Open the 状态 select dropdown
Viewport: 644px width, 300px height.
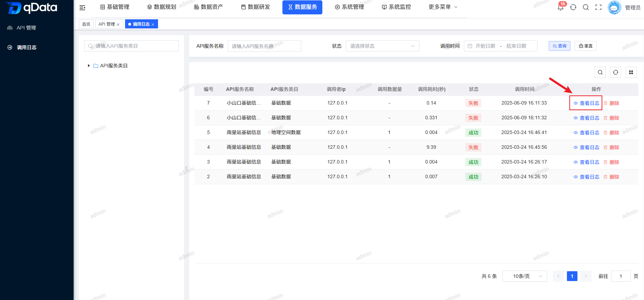click(x=382, y=46)
